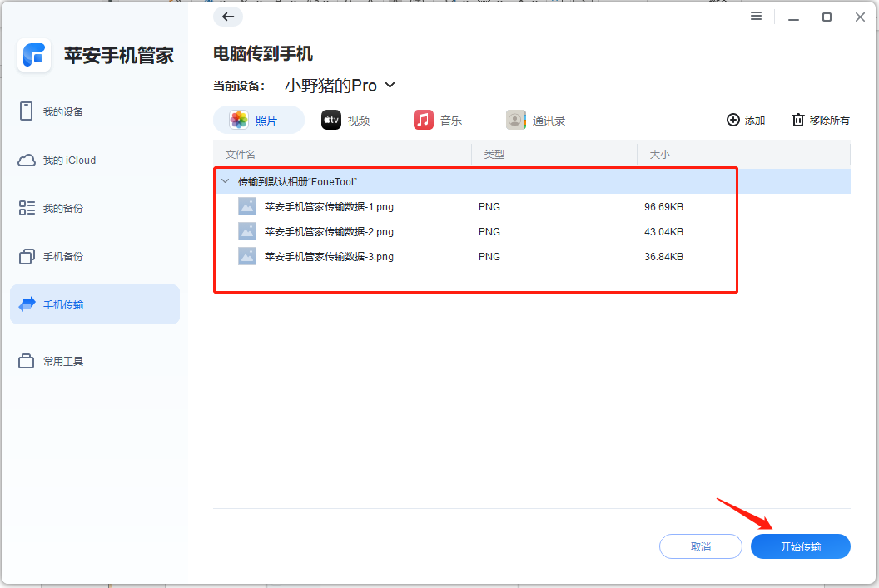Open the hamburger menu
The width and height of the screenshot is (879, 588).
[x=755, y=16]
